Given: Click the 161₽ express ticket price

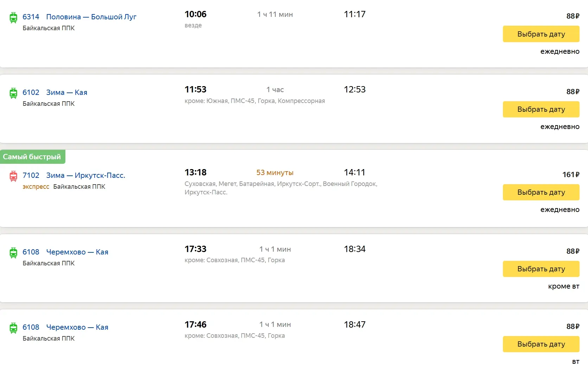Looking at the screenshot, I should pos(571,175).
